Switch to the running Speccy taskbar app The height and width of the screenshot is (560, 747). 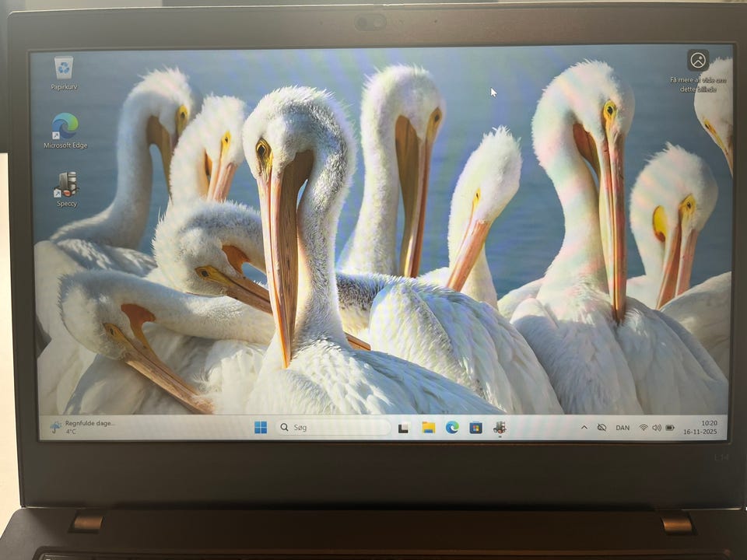point(500,428)
